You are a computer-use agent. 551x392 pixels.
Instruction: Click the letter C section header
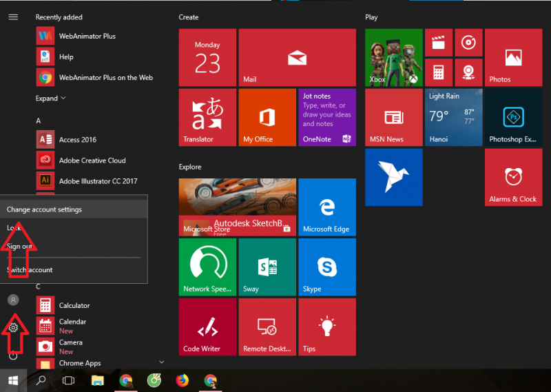coord(38,287)
